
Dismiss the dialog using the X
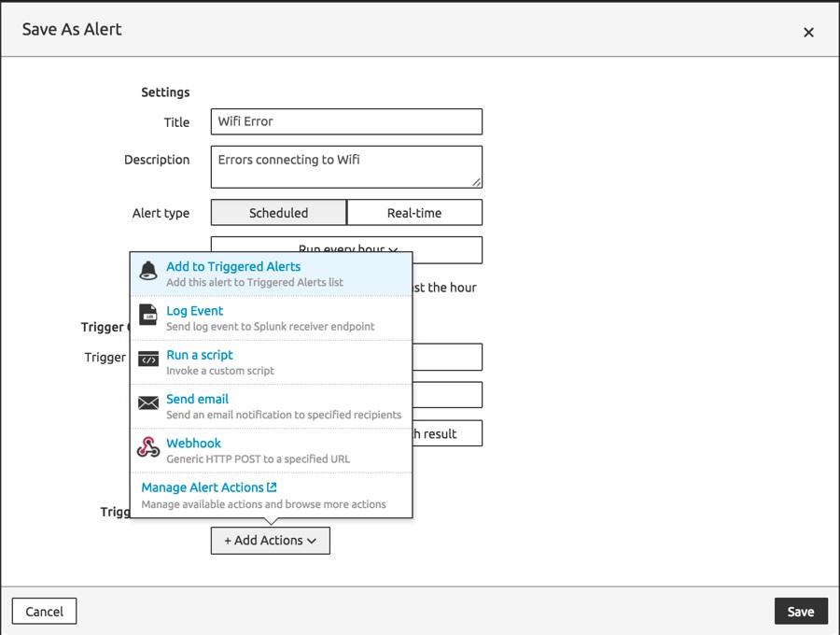[808, 31]
